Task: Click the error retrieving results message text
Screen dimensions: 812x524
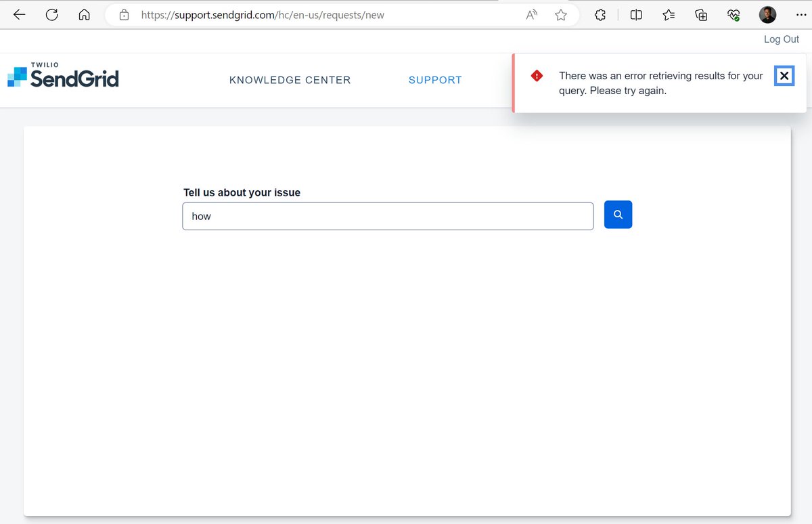Action: pos(661,83)
